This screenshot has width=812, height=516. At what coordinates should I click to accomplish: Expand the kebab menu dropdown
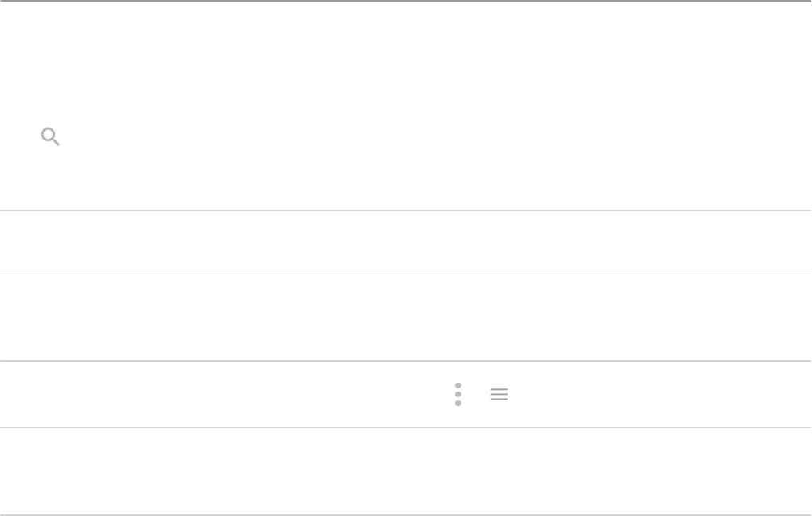pyautogui.click(x=458, y=394)
